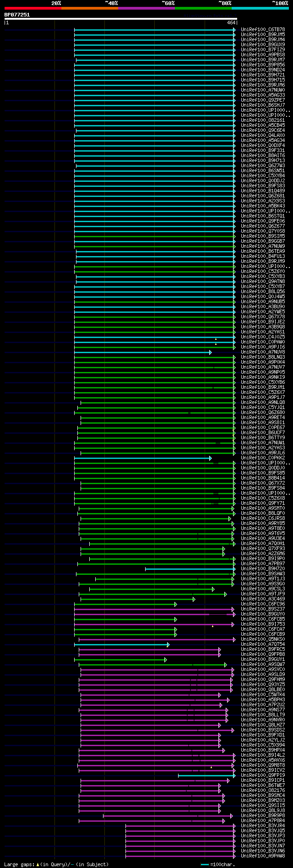
Task: Select the UniRef100_A3BU90 label
Action: (x=263, y=306)
